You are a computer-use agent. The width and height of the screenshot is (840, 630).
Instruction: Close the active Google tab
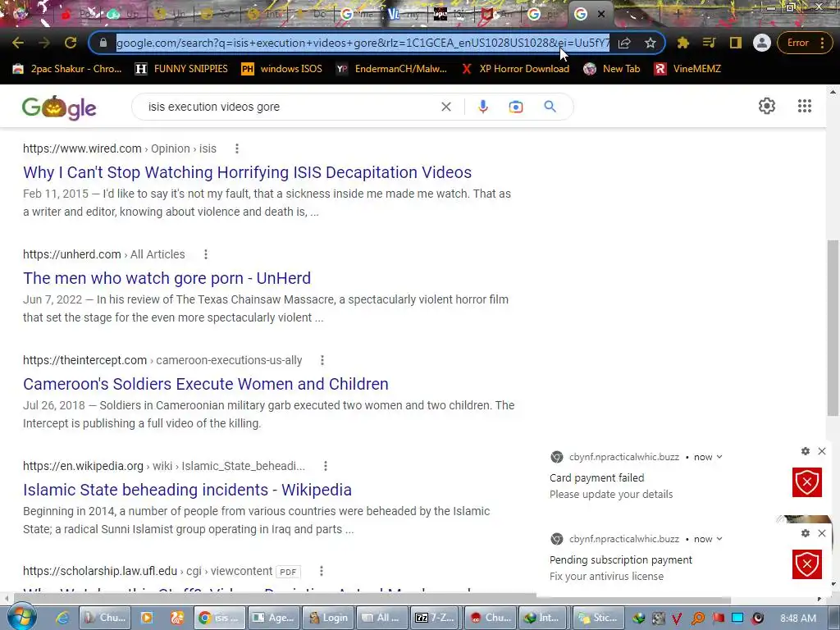pos(601,15)
